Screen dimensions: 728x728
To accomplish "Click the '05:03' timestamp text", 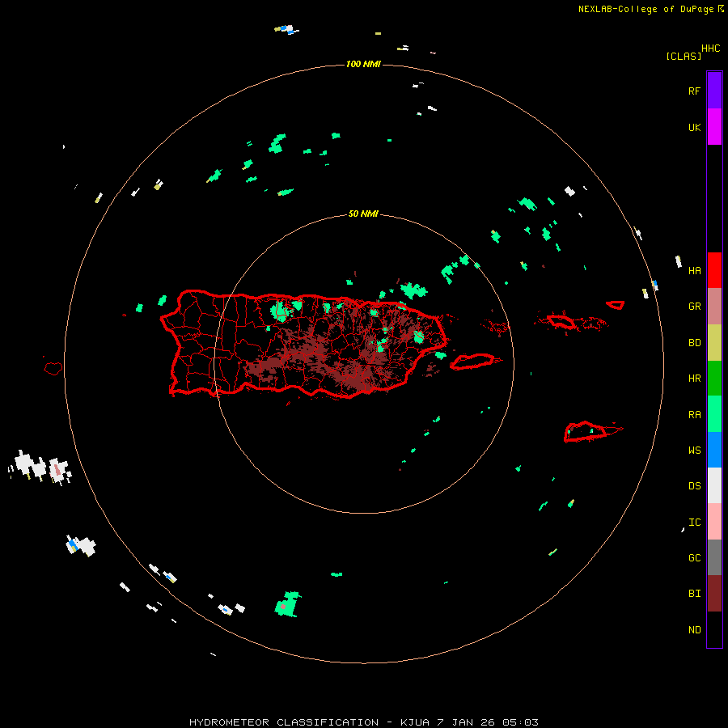I will coord(521,722).
